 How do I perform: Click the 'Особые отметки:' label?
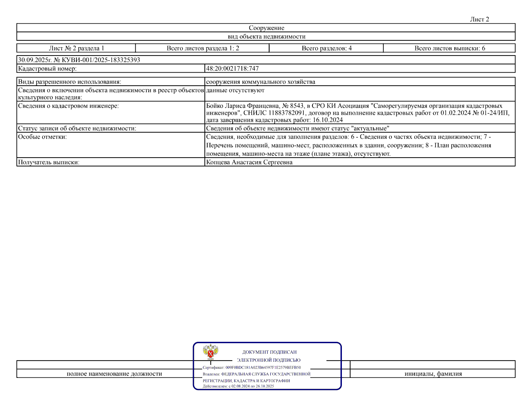(x=42, y=137)
